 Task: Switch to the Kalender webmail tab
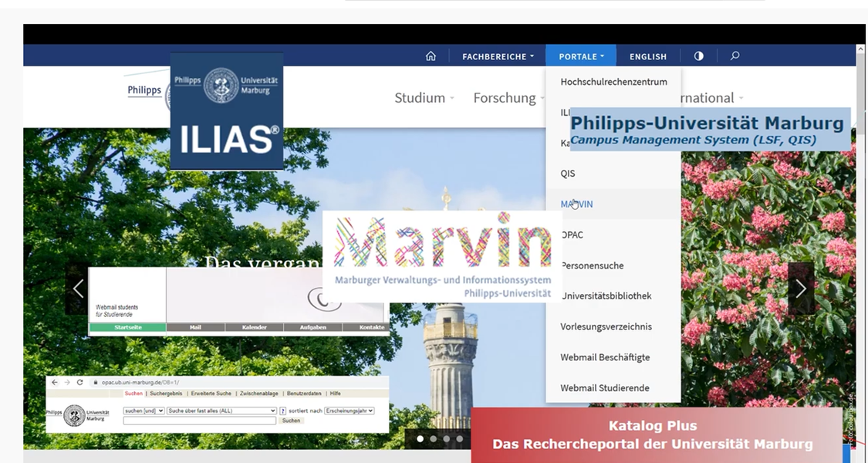254,327
